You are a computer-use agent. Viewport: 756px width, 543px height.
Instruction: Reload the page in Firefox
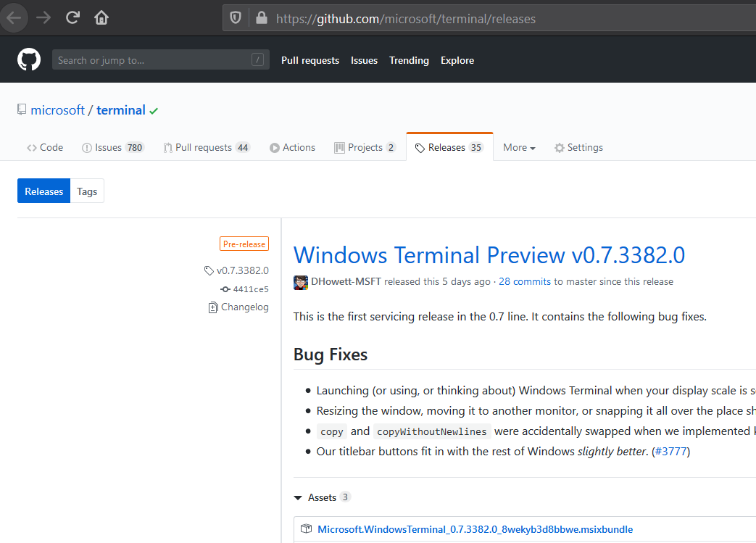coord(72,17)
